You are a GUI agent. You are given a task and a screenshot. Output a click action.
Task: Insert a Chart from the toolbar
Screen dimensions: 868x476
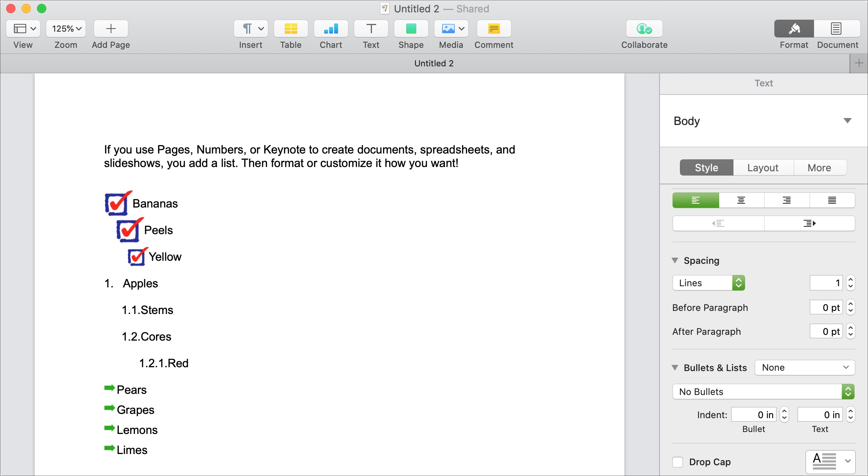(x=331, y=29)
